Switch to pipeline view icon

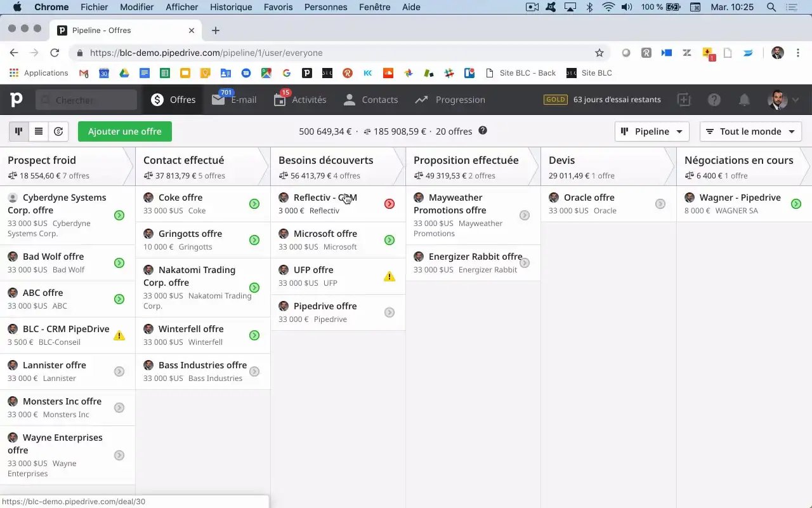click(x=19, y=131)
